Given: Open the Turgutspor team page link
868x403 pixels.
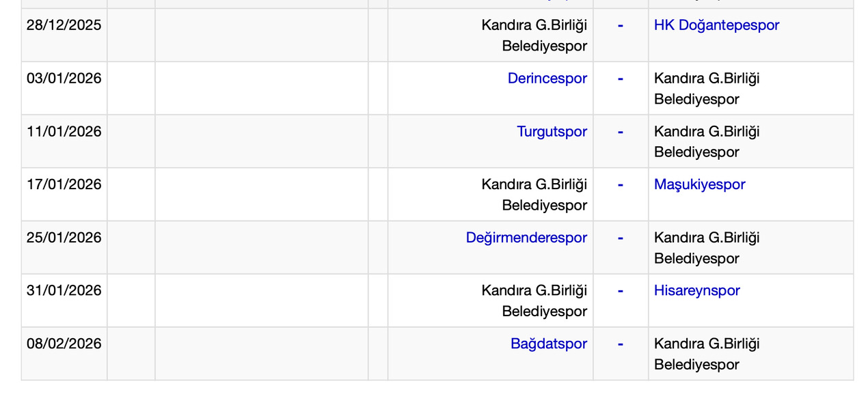Looking at the screenshot, I should click(x=552, y=132).
